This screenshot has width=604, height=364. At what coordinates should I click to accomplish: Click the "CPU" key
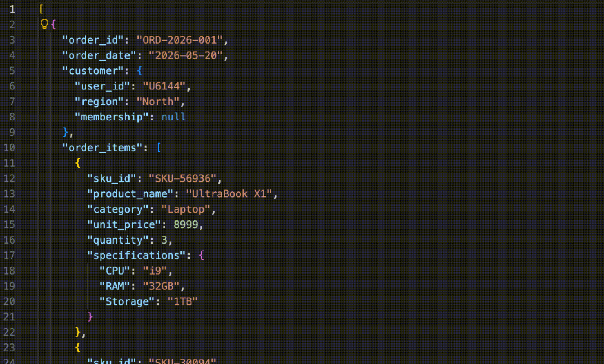114,271
